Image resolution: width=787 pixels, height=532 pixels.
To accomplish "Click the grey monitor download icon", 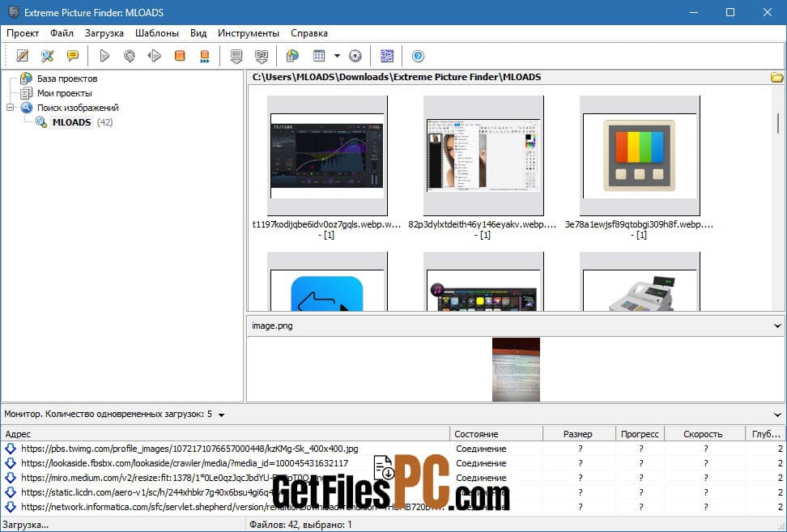I will 236,56.
